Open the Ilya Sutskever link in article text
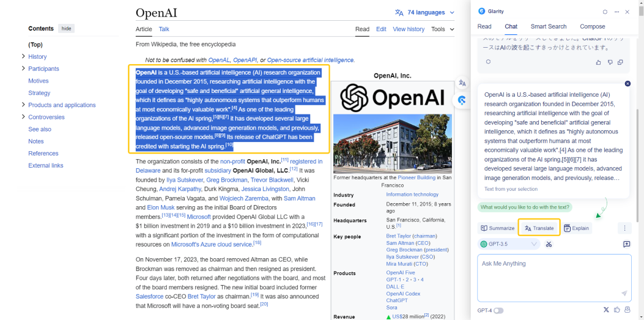The height and width of the screenshot is (320, 644). [x=185, y=180]
